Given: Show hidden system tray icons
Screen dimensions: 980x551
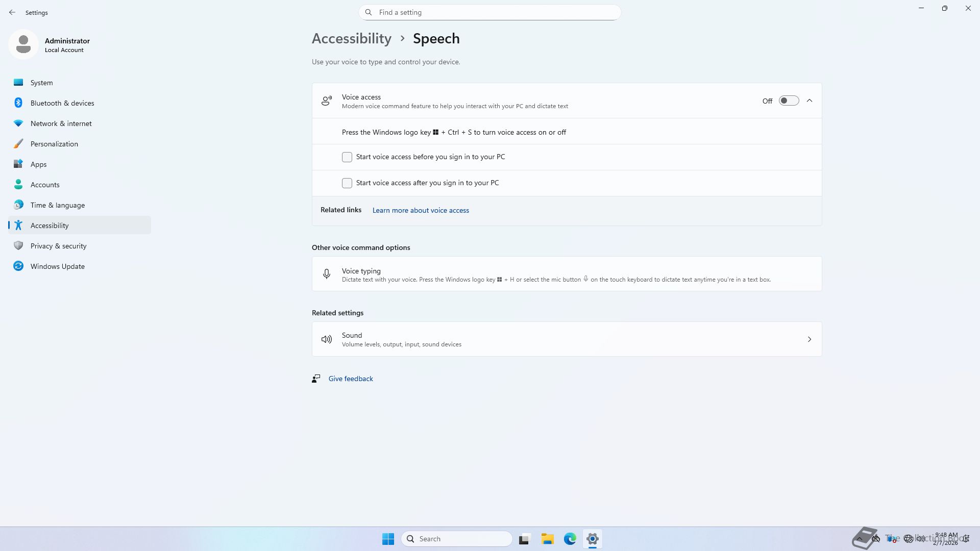Looking at the screenshot, I should [x=860, y=539].
